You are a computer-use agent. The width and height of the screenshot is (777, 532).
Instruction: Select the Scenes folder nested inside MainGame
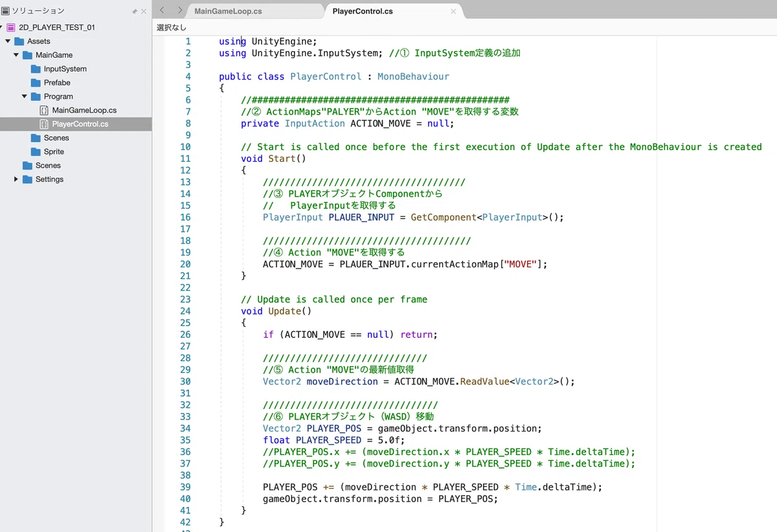[x=56, y=138]
